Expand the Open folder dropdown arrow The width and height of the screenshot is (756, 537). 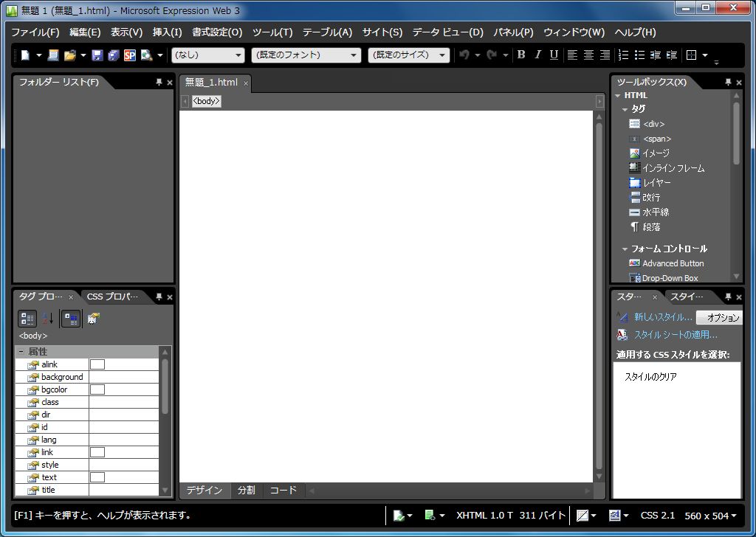tap(83, 55)
